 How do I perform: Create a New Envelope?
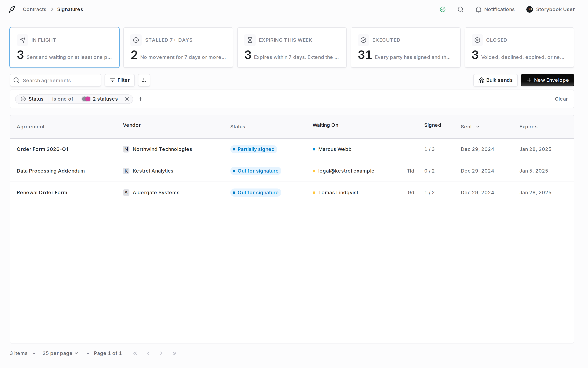547,80
